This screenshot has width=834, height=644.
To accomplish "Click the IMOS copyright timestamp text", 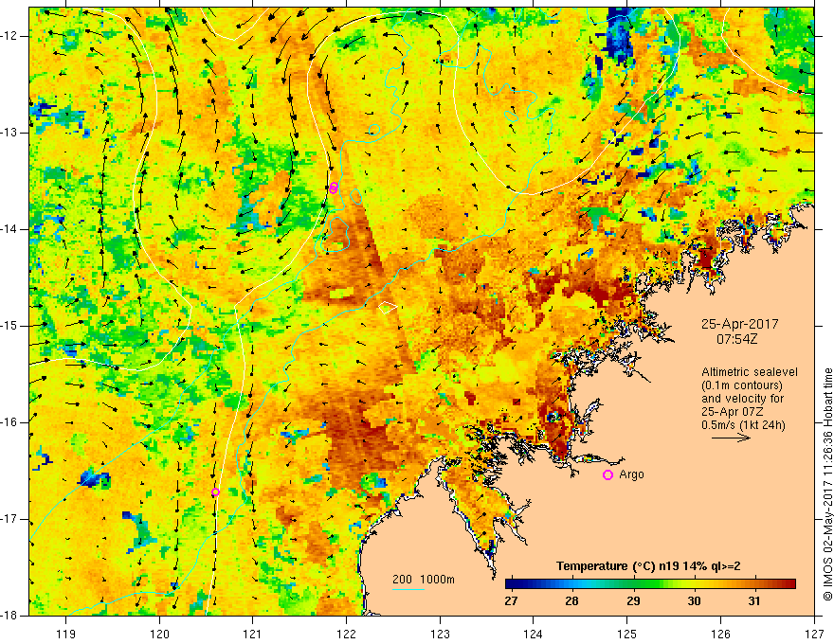I will coord(827,484).
